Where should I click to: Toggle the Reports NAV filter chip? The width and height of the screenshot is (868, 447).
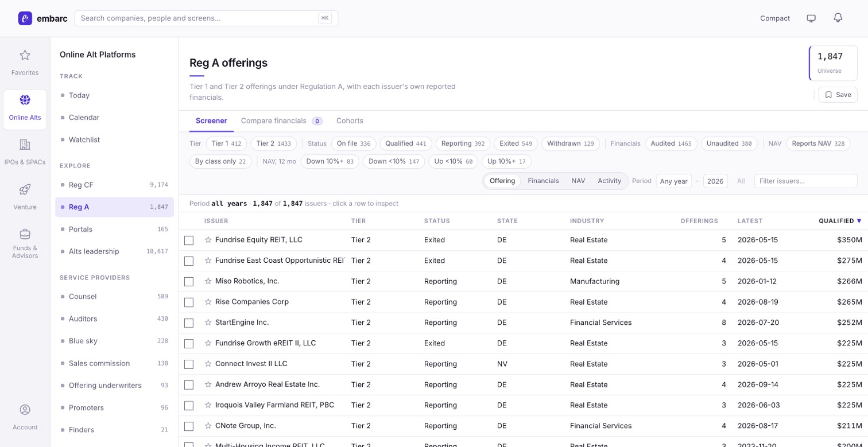[818, 143]
